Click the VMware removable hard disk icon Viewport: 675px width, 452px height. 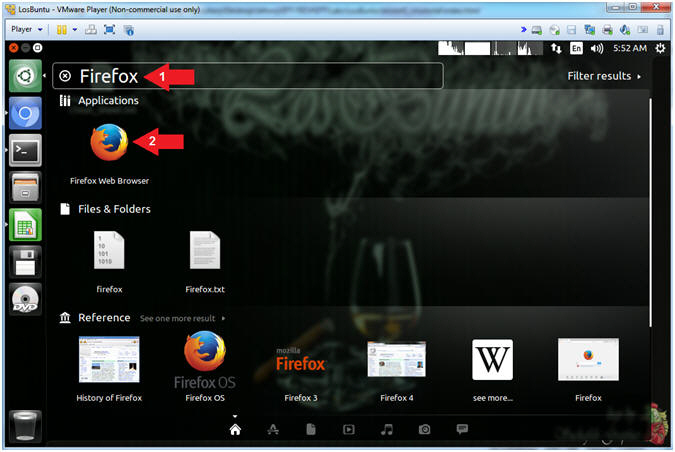(x=536, y=30)
